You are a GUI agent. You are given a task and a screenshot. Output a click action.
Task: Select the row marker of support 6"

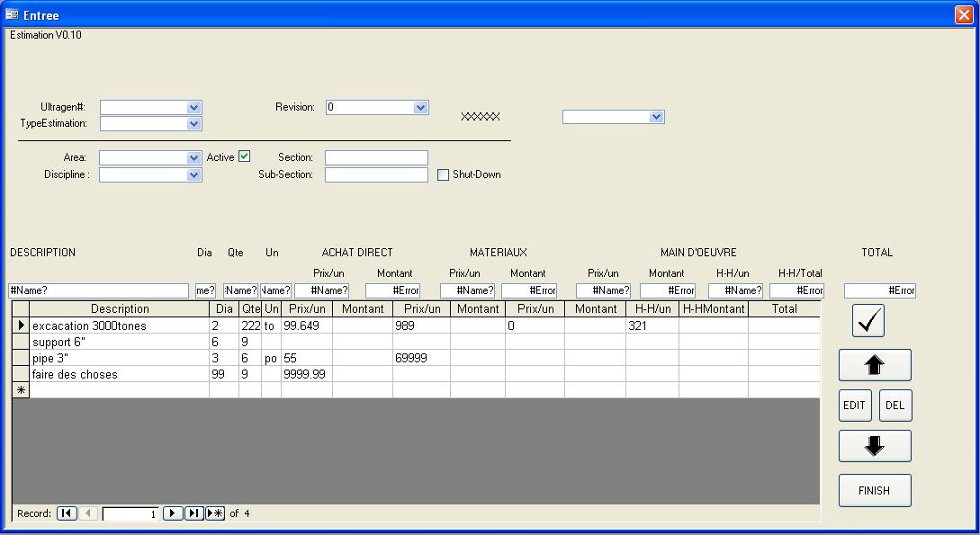[x=21, y=342]
